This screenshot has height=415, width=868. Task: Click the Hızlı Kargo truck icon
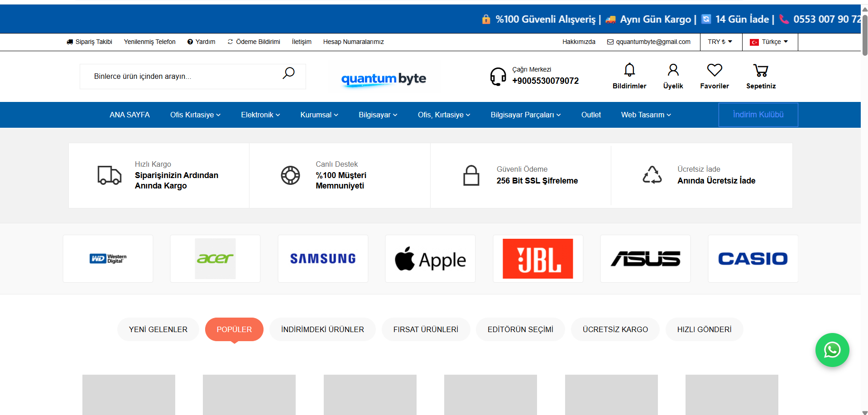pos(110,175)
